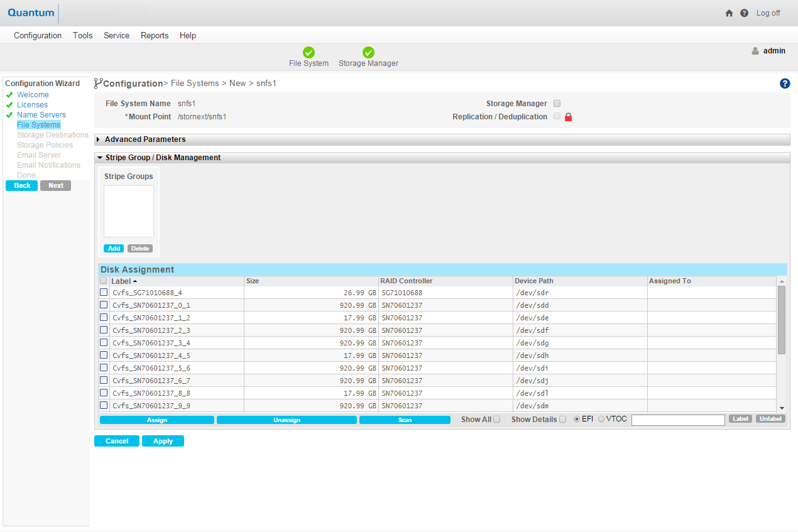Image resolution: width=798 pixels, height=532 pixels.
Task: Click the stripe group Delete button
Action: coord(140,248)
